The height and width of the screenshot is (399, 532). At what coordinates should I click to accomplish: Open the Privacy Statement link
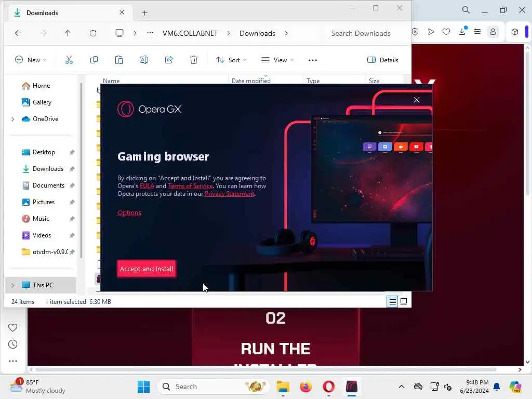(229, 194)
